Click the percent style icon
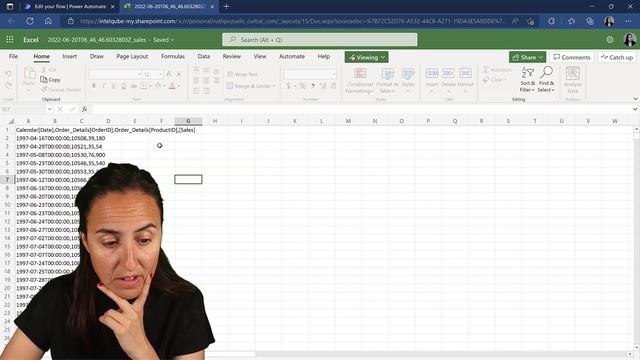The height and width of the screenshot is (360, 640). click(302, 86)
